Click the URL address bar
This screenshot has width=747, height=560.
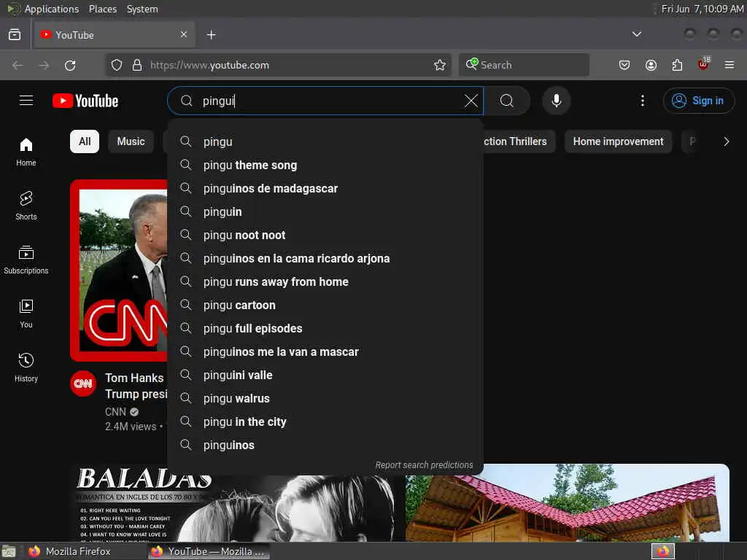[276, 65]
